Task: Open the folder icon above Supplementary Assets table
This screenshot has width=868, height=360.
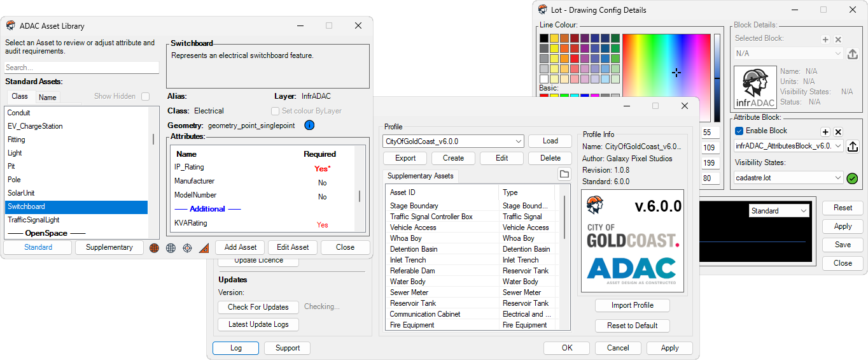Action: coord(564,174)
